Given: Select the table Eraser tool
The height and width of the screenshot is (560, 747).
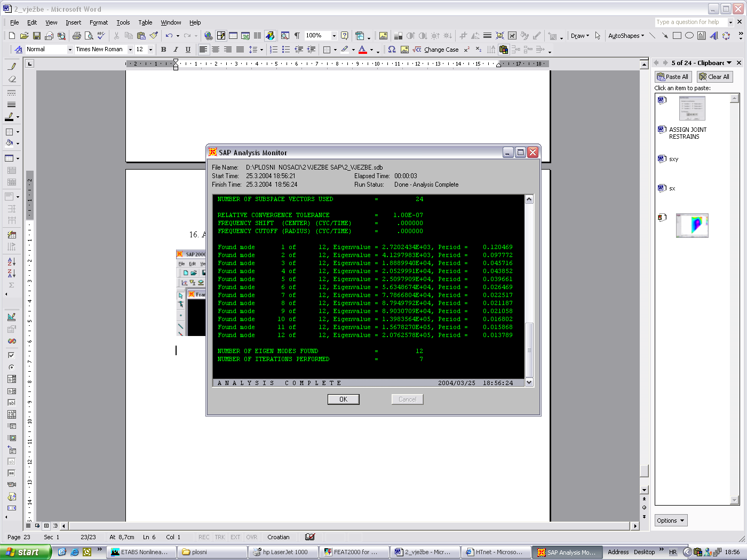Looking at the screenshot, I should click(12, 79).
